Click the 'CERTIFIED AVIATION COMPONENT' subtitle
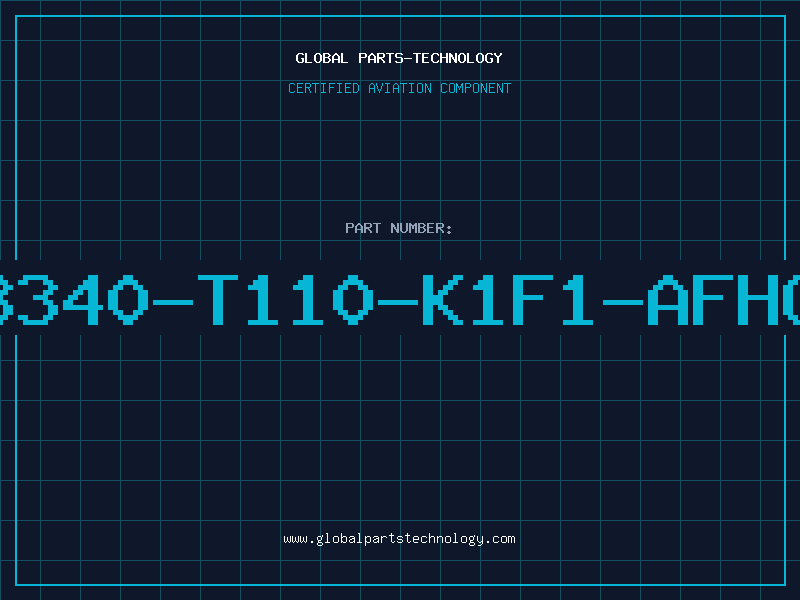This screenshot has width=800, height=600. (399, 88)
